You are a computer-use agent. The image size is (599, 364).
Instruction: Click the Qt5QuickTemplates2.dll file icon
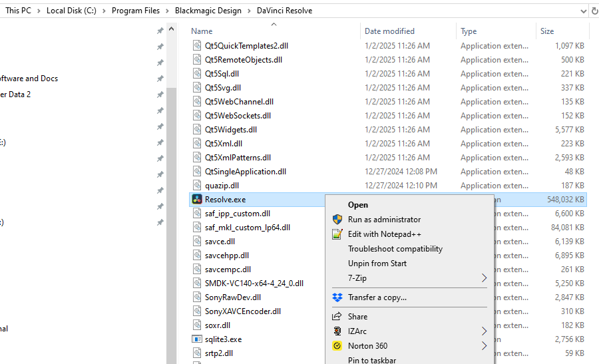pyautogui.click(x=197, y=45)
